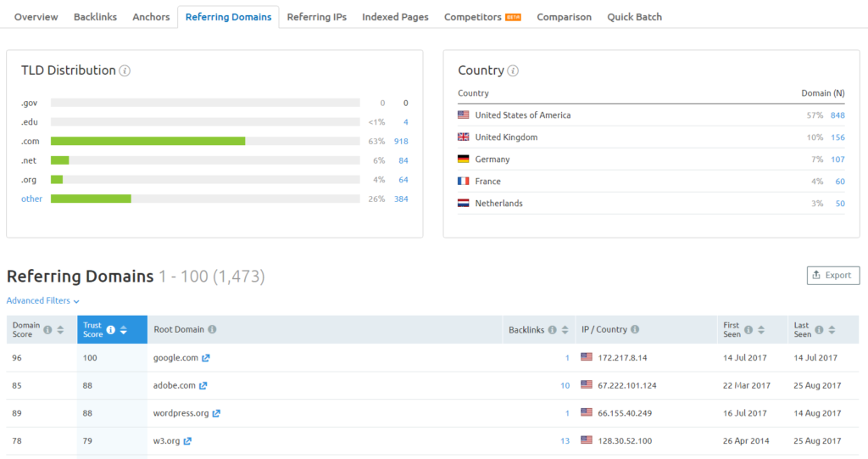Click the US flag next to 172.217.8.14
The image size is (868, 459).
click(x=587, y=357)
